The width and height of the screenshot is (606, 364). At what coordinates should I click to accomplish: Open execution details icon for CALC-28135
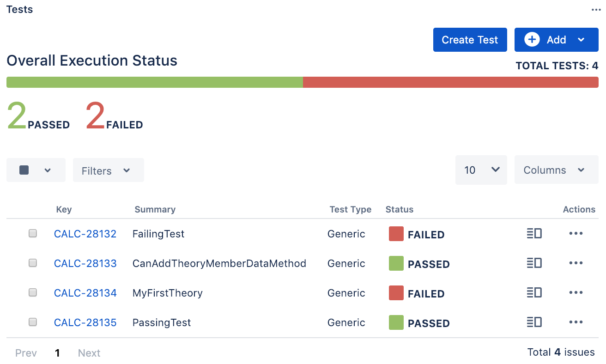click(534, 322)
